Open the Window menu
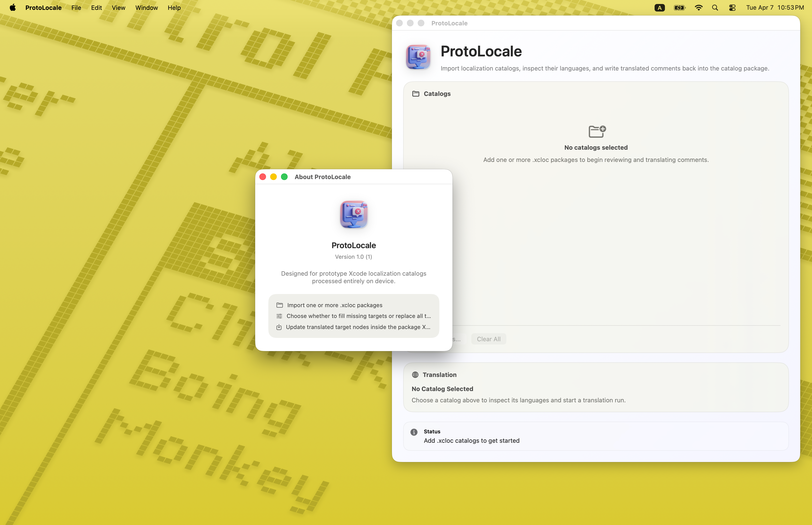The image size is (812, 525). coord(146,8)
